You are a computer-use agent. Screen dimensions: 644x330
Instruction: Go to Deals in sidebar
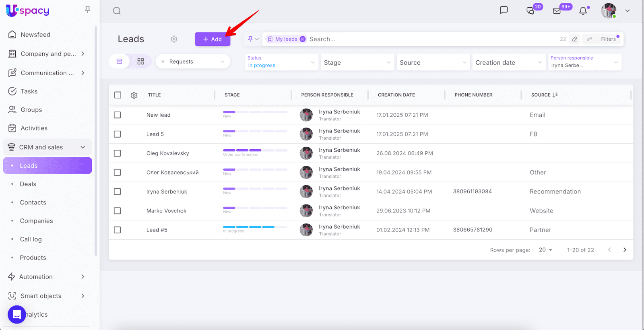[28, 184]
